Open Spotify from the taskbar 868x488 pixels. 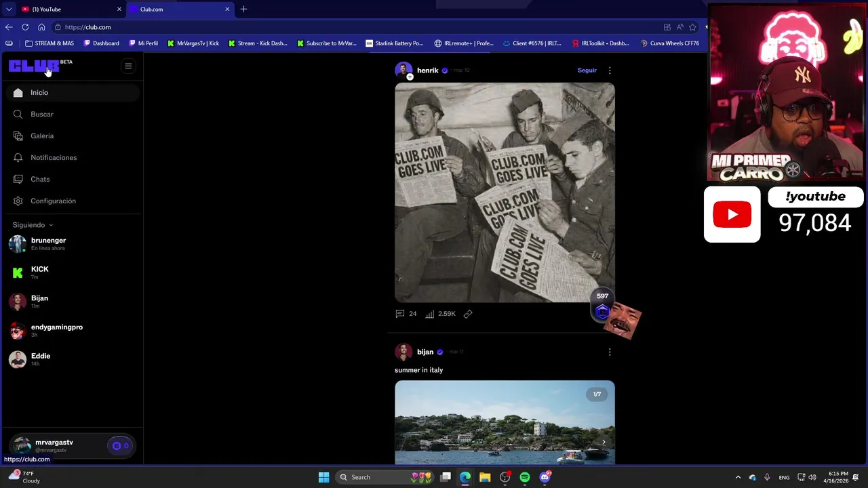(525, 477)
